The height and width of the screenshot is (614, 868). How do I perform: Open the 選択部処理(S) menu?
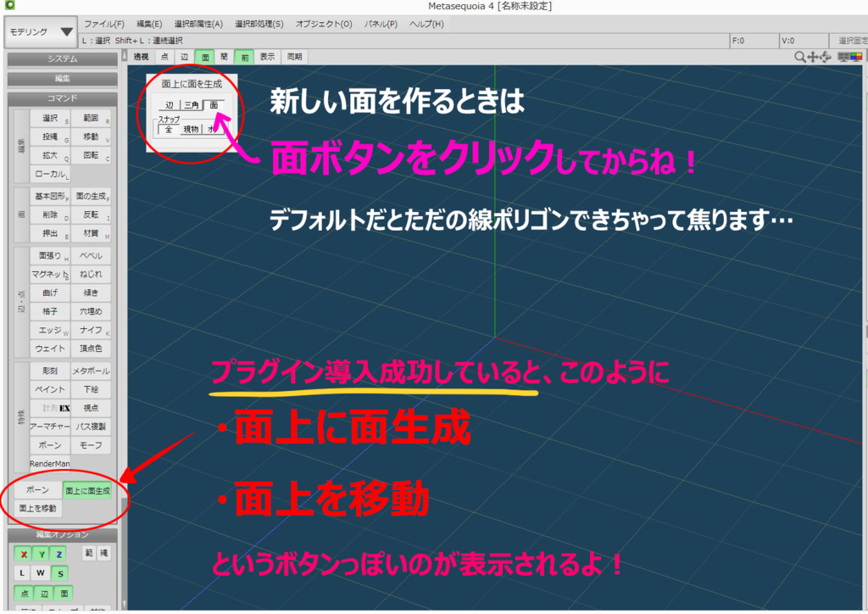coord(259,24)
